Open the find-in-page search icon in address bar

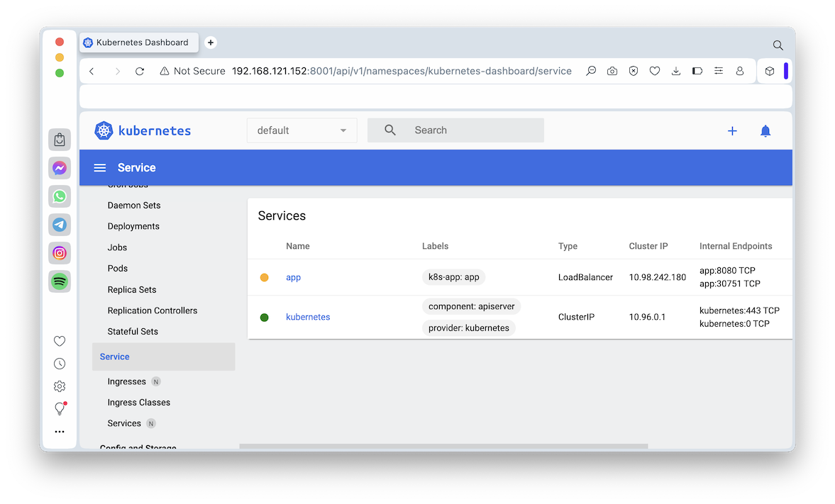point(590,71)
